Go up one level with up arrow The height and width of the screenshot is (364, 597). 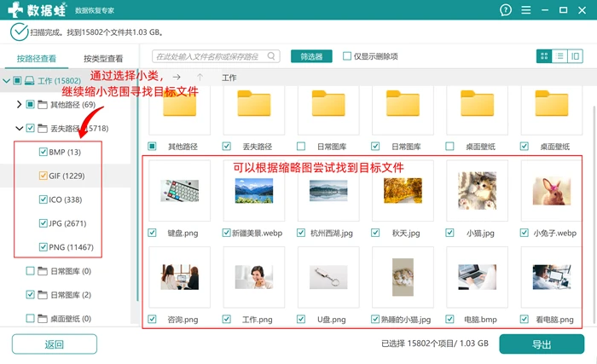(x=200, y=78)
